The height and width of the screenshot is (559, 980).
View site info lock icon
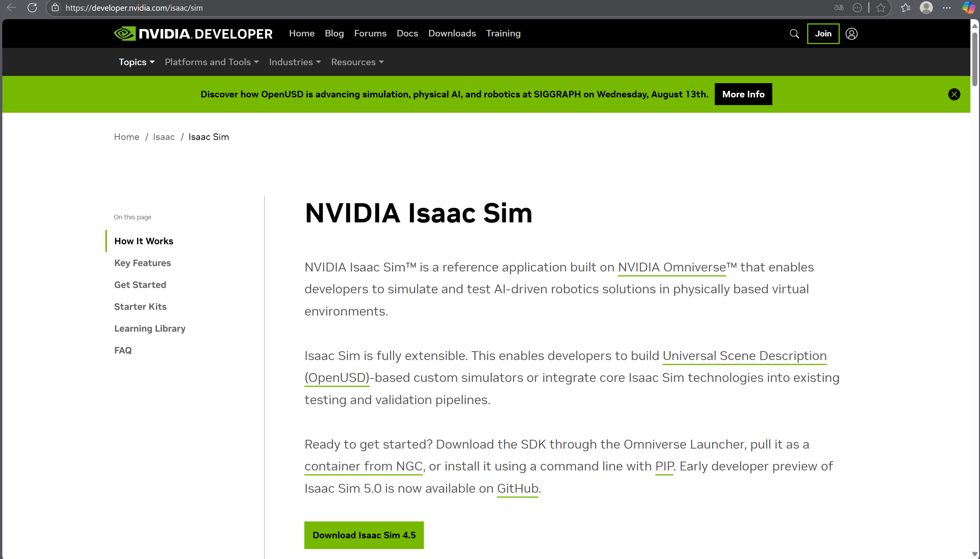pyautogui.click(x=55, y=8)
